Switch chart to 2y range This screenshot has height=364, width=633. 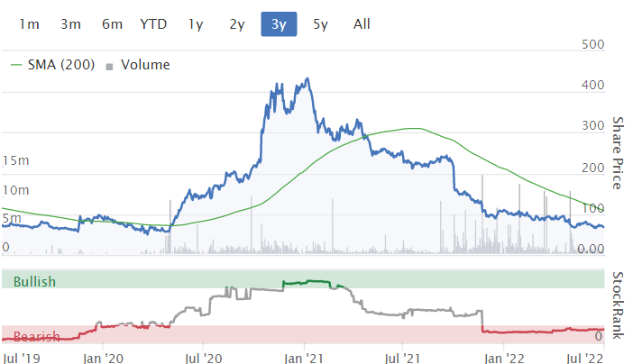point(237,24)
